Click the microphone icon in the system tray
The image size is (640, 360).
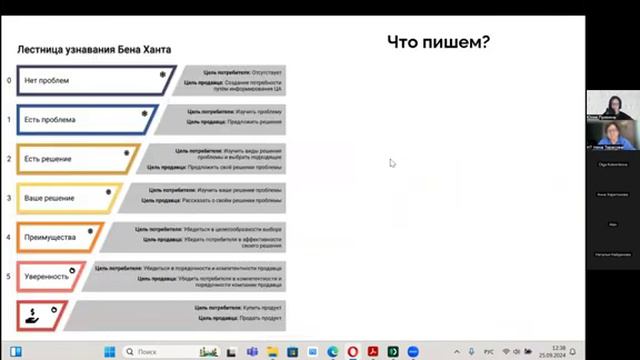click(x=471, y=351)
